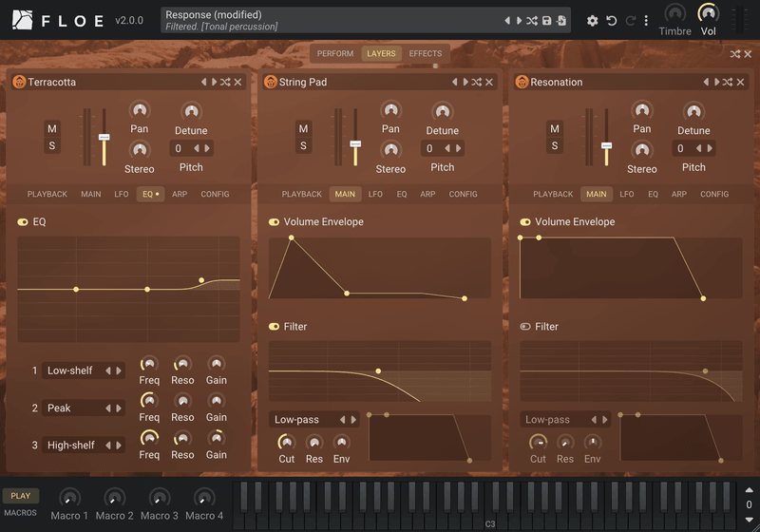Image resolution: width=760 pixels, height=532 pixels.
Task: Switch to the EFFECTS tab
Action: [x=425, y=54]
